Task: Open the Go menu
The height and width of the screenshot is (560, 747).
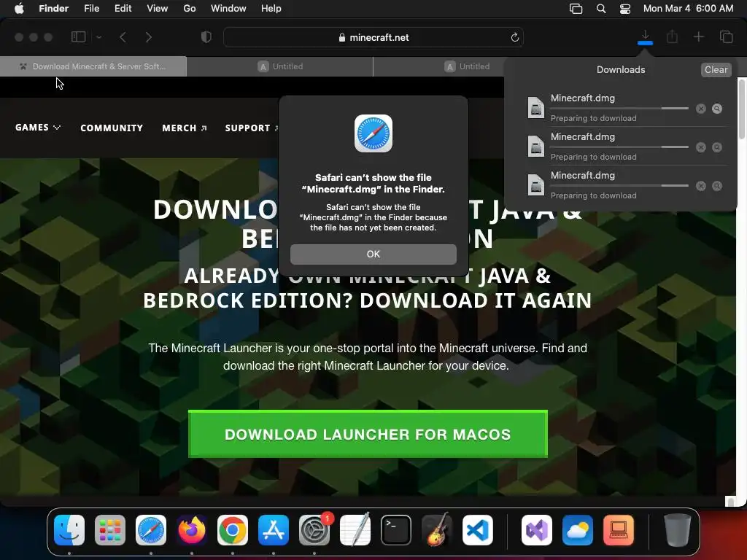Action: pos(190,9)
